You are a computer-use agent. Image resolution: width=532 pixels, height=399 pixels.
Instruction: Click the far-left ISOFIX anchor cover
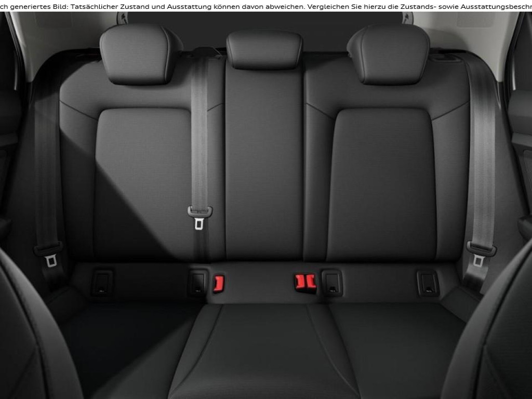(x=102, y=282)
